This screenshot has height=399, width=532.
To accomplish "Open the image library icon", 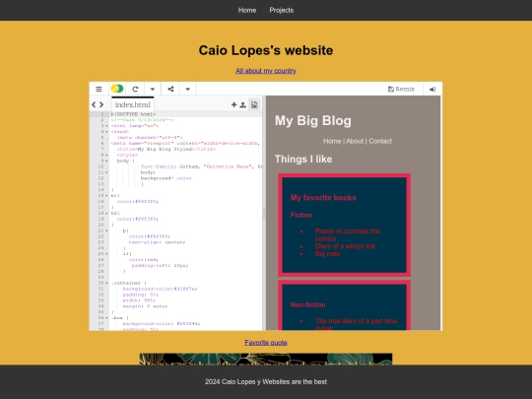I will tap(254, 104).
